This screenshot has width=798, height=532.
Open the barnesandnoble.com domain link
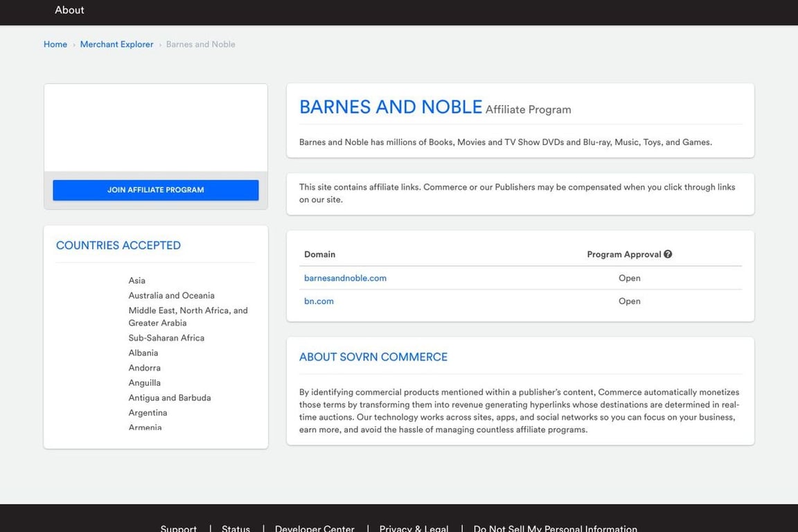pos(345,277)
